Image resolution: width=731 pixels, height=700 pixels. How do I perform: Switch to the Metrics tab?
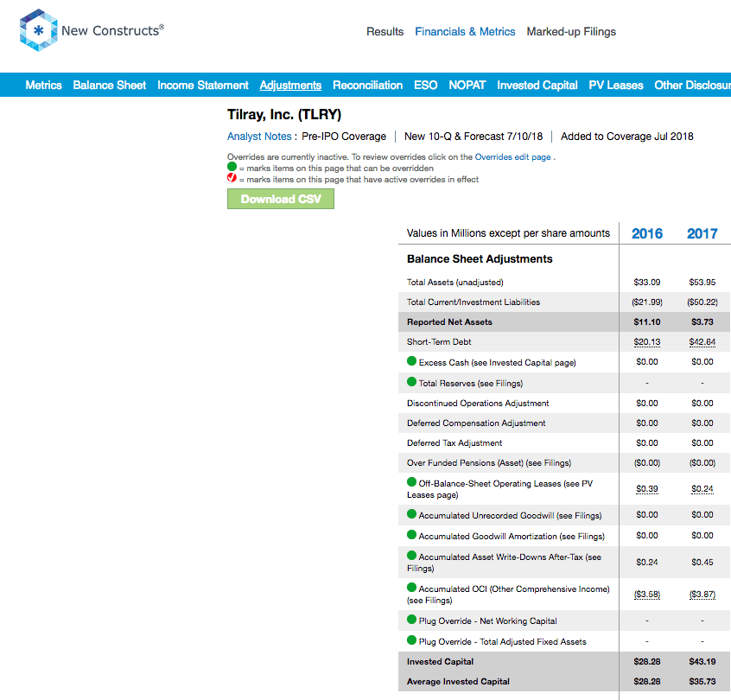pyautogui.click(x=44, y=86)
